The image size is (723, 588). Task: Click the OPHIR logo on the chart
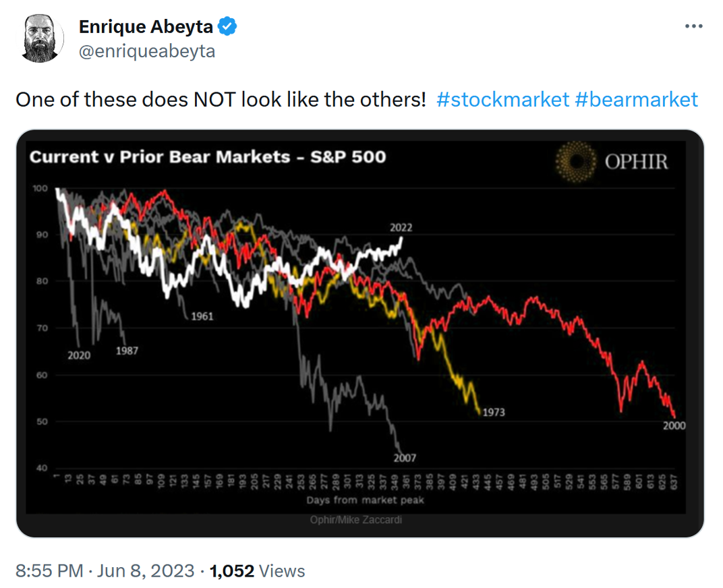coord(612,162)
